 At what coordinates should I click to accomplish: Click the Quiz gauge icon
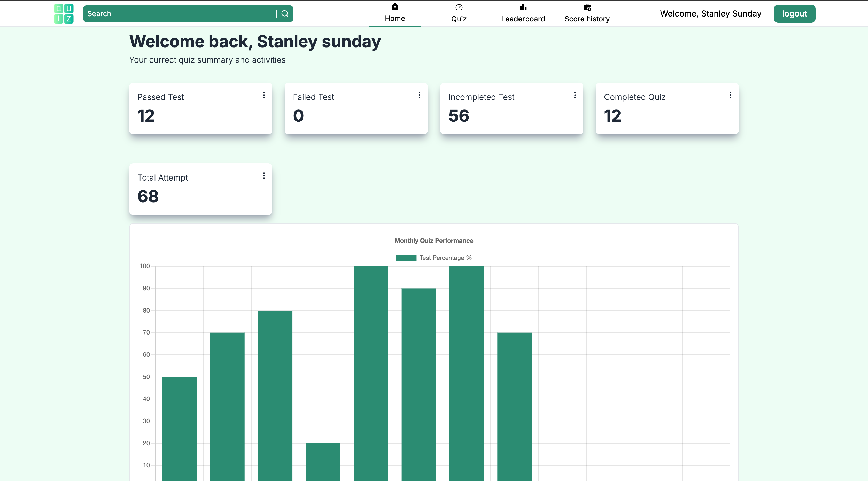tap(459, 7)
